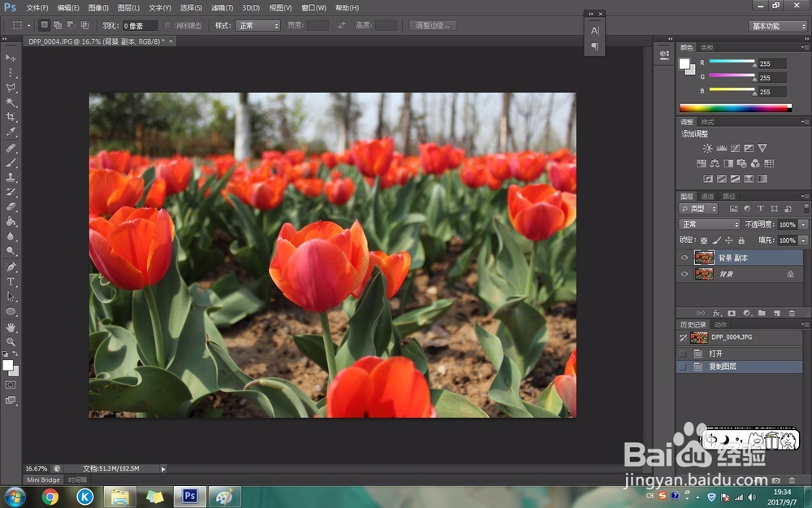The image size is (812, 508).
Task: Open the fill 填充 slider arrow
Action: point(803,241)
